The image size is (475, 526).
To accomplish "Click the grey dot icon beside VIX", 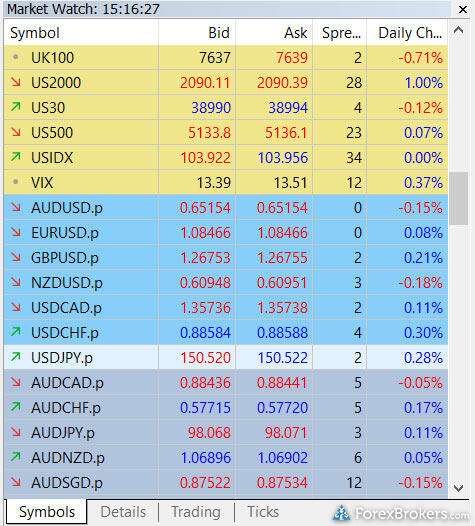I will tap(15, 182).
